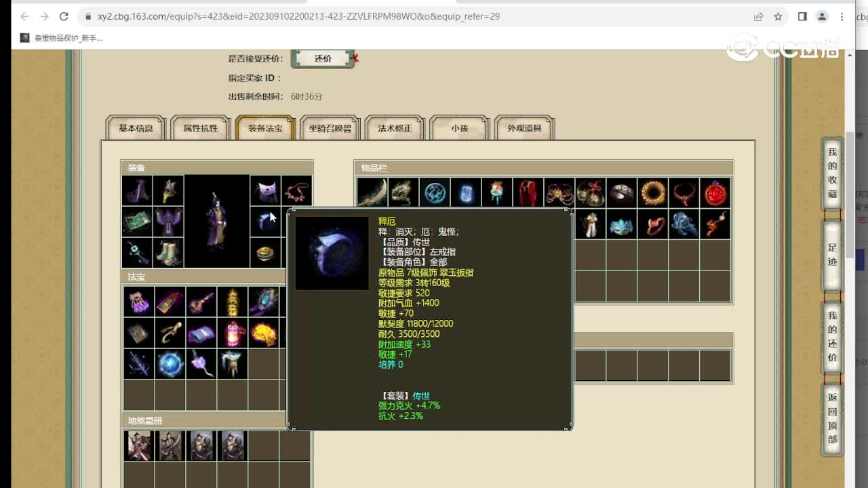Open the 基本信息 tab

click(136, 128)
